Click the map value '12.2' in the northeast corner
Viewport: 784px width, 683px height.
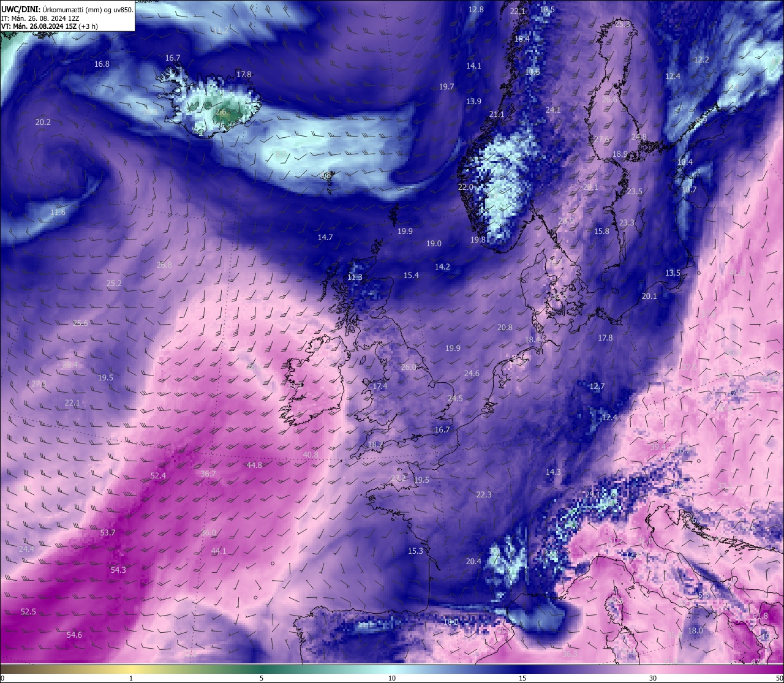[x=701, y=60]
